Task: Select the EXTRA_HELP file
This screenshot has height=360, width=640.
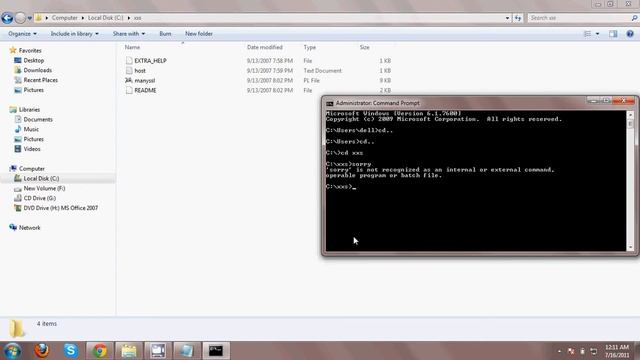Action: pyautogui.click(x=150, y=61)
